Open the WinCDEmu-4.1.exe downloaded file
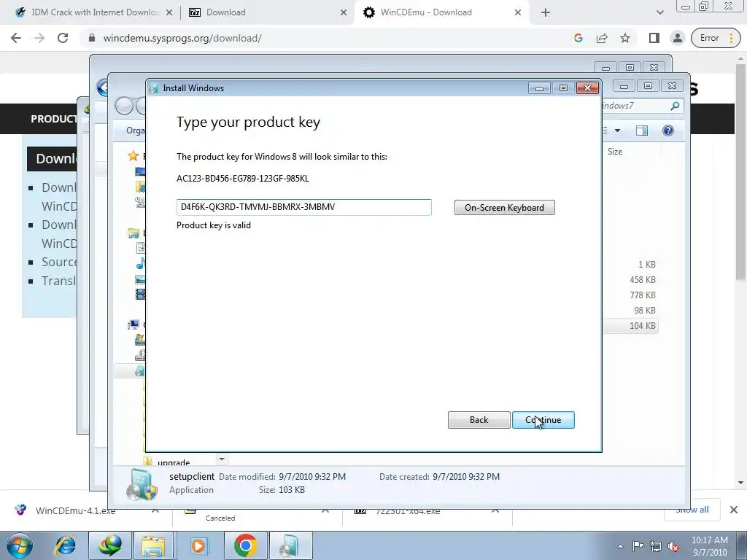The height and width of the screenshot is (560, 747). (x=75, y=510)
